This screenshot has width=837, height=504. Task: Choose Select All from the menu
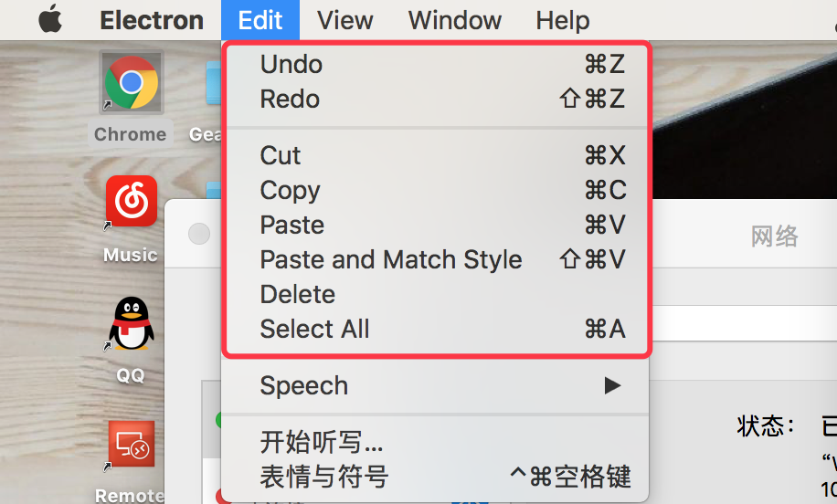(x=436, y=329)
